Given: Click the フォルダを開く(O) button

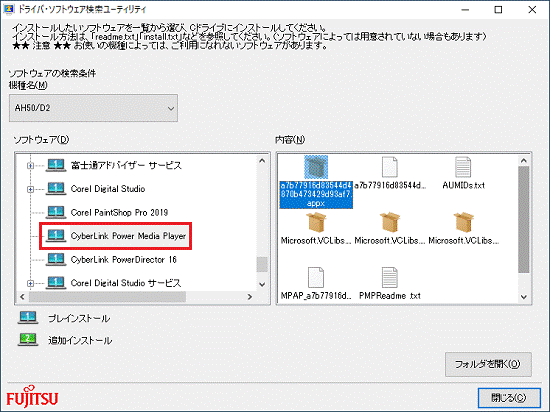Looking at the screenshot, I should click(x=488, y=364).
